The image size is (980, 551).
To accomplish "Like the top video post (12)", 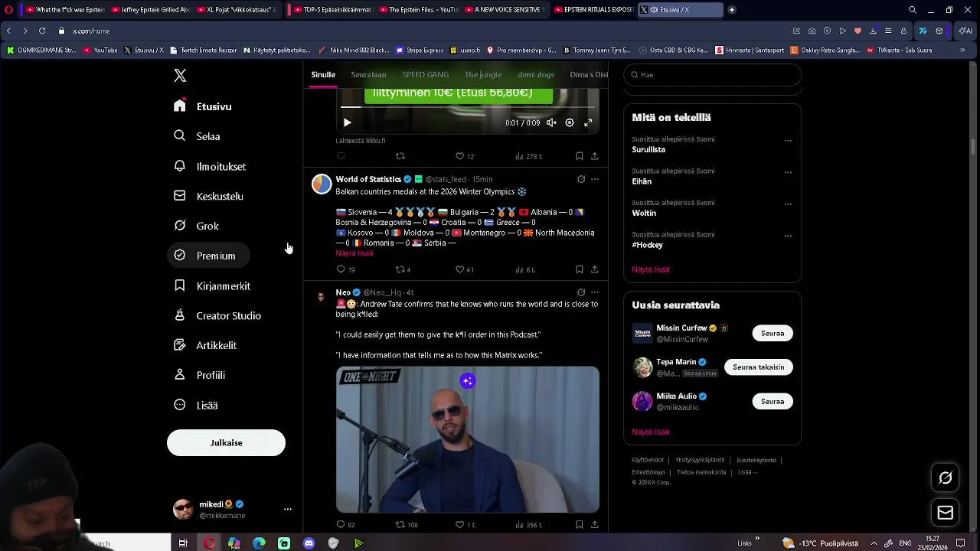I will click(465, 156).
